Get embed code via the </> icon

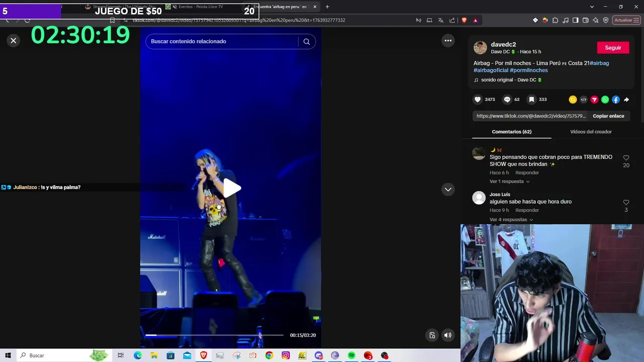[x=584, y=100]
